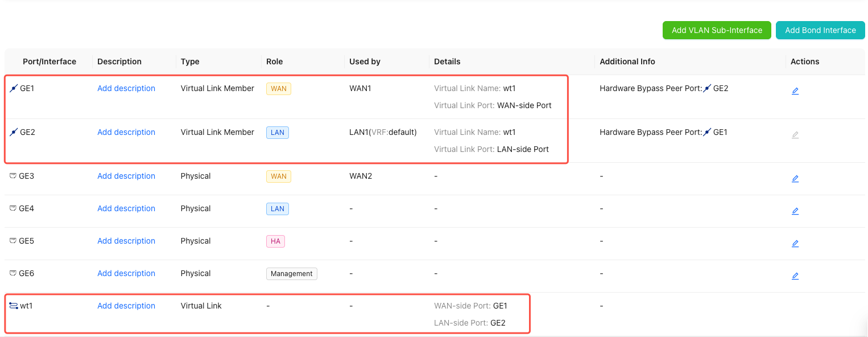Click the LAN role tag in GE2 row
The image size is (868, 337).
coord(278,133)
